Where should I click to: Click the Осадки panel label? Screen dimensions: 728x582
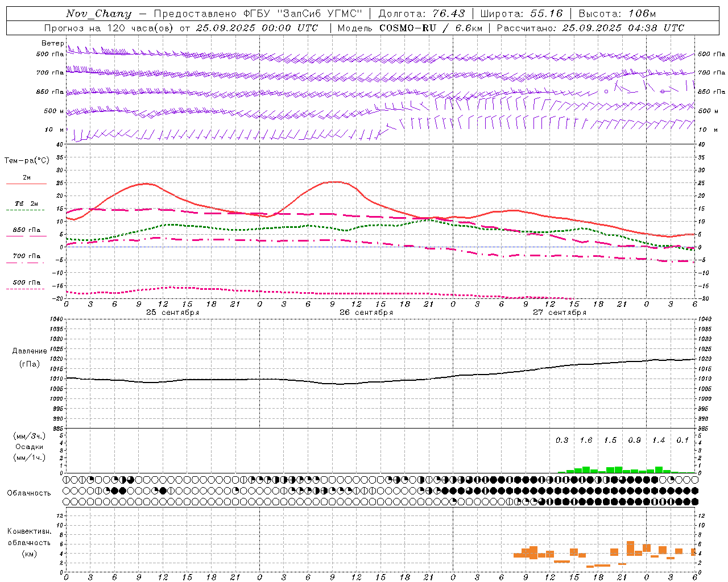click(30, 447)
